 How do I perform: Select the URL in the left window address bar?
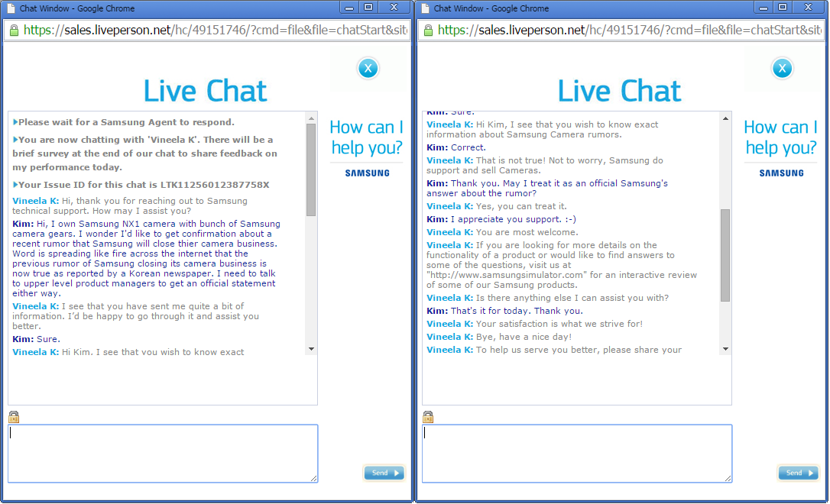[x=216, y=31]
